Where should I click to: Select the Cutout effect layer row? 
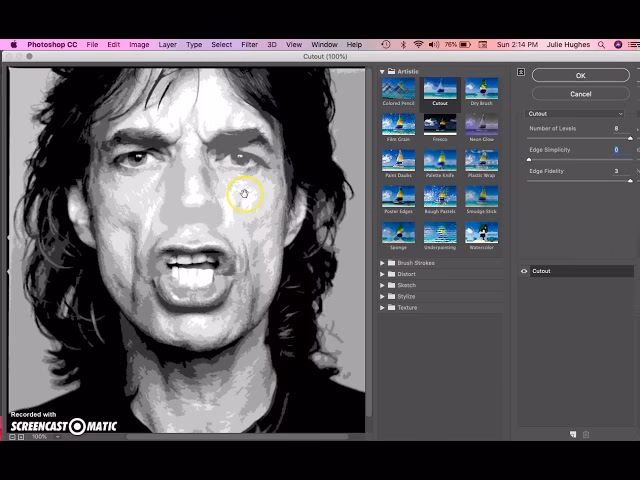point(581,271)
